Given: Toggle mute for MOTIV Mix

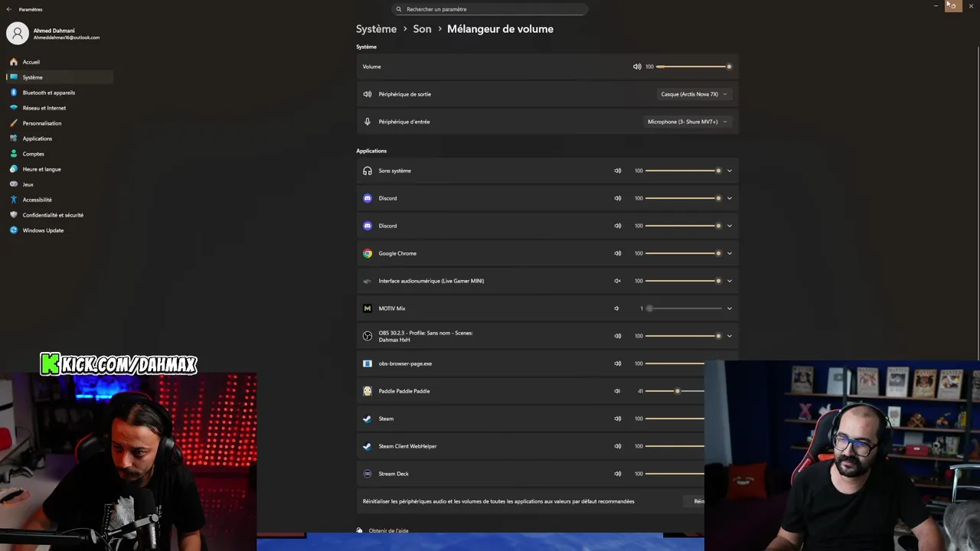Looking at the screenshot, I should point(616,308).
